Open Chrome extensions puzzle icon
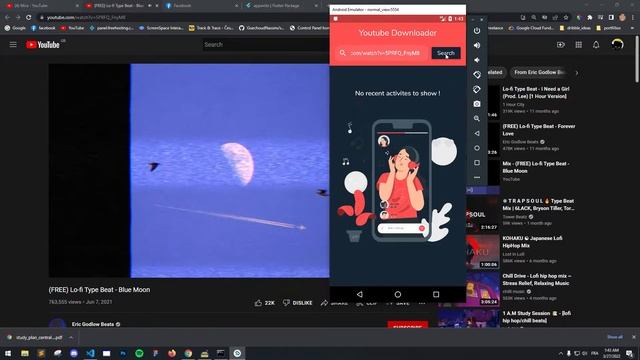The height and width of the screenshot is (360, 640). [x=590, y=18]
